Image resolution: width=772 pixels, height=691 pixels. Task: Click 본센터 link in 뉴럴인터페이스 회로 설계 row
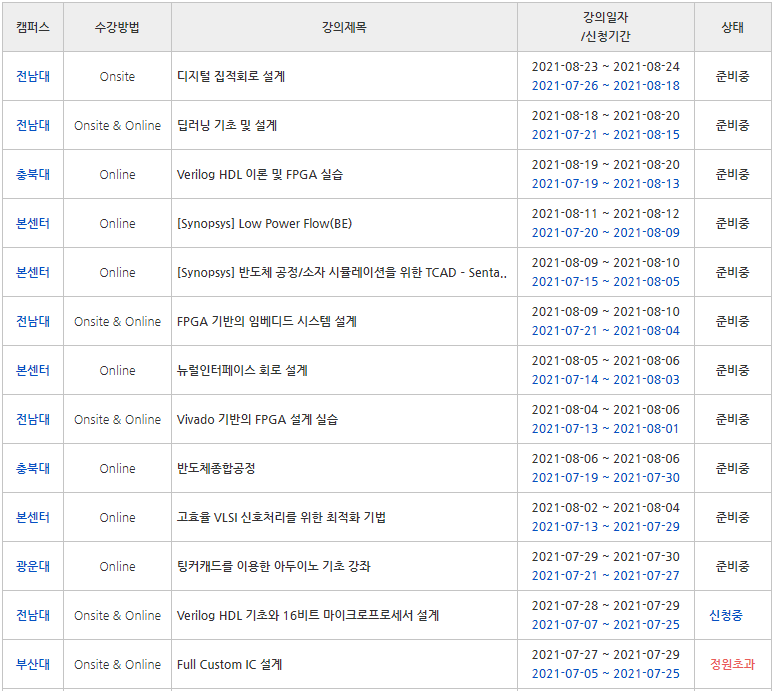point(33,370)
